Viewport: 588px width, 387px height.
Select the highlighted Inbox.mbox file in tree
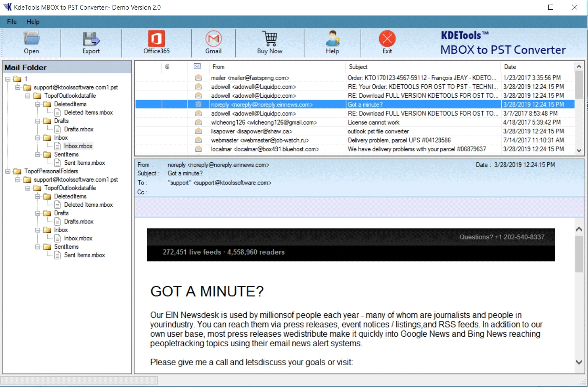coord(78,146)
